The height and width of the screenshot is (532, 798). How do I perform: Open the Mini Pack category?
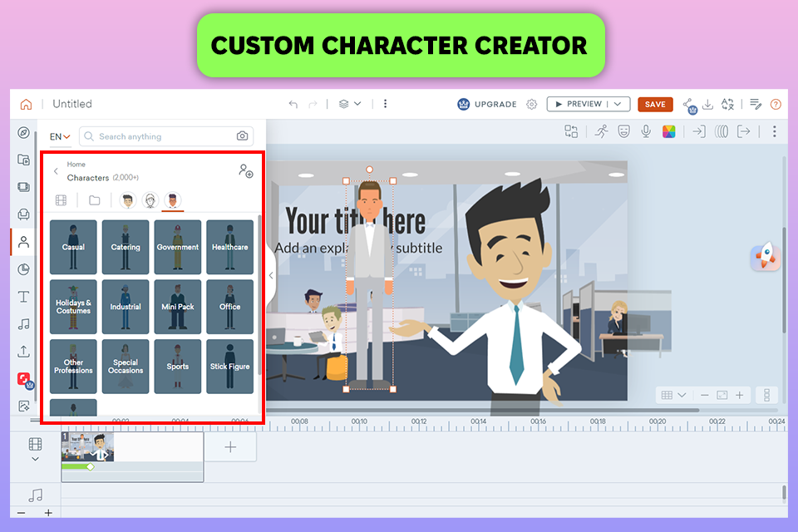coord(178,307)
